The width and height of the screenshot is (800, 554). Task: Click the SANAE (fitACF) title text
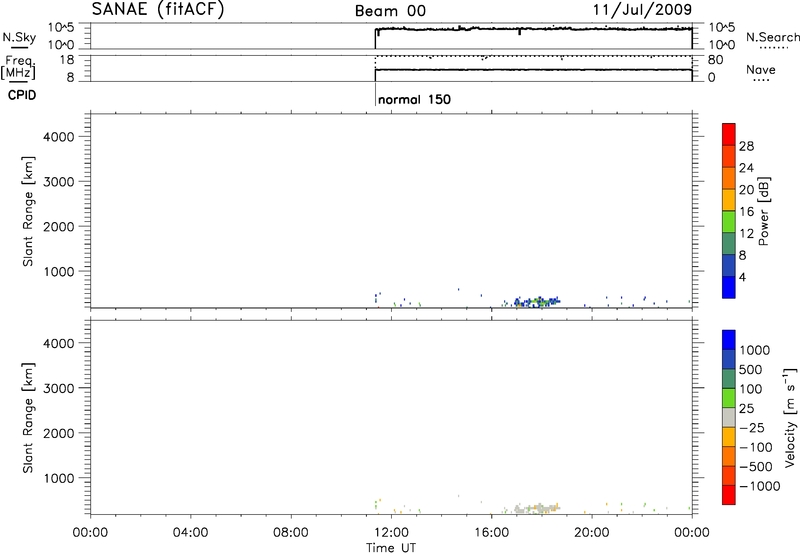158,9
